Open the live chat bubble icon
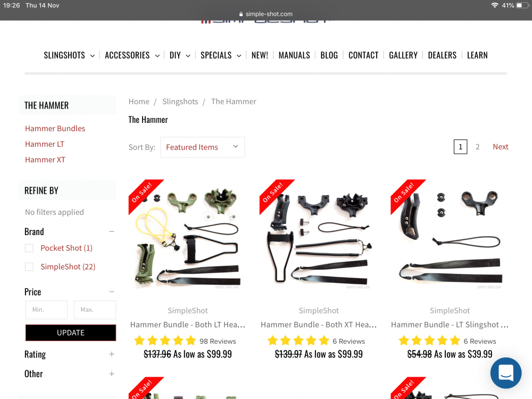Viewport: 532px width, 399px height. 505,373
